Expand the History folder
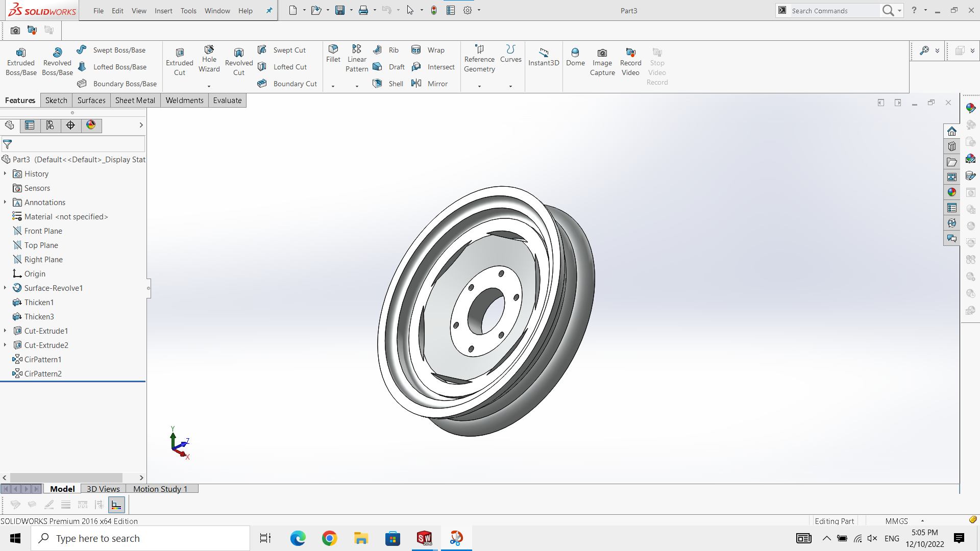980x551 pixels. (5, 173)
